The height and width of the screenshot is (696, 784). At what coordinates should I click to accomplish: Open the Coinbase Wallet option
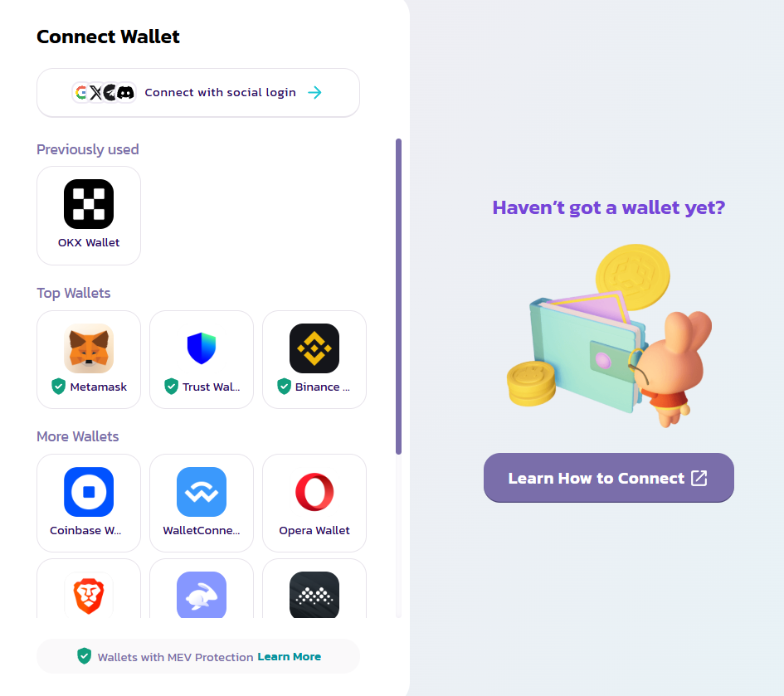click(x=89, y=503)
